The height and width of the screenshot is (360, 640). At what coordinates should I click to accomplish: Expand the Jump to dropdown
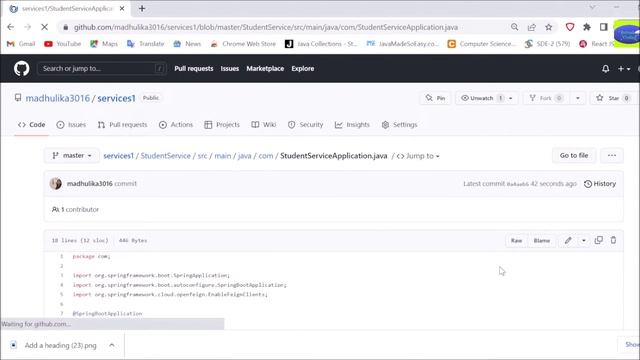[418, 156]
